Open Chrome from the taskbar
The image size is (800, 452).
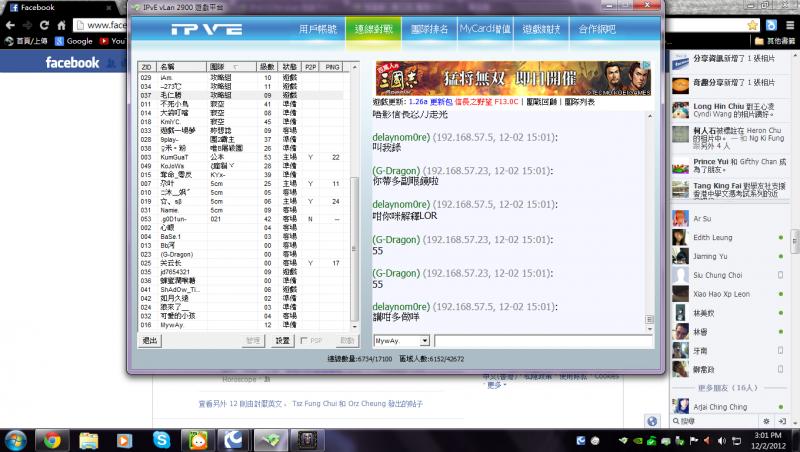tap(52, 440)
